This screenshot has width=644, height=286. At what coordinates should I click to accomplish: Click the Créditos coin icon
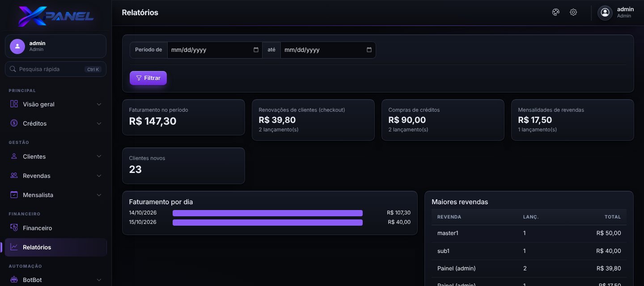(x=14, y=123)
